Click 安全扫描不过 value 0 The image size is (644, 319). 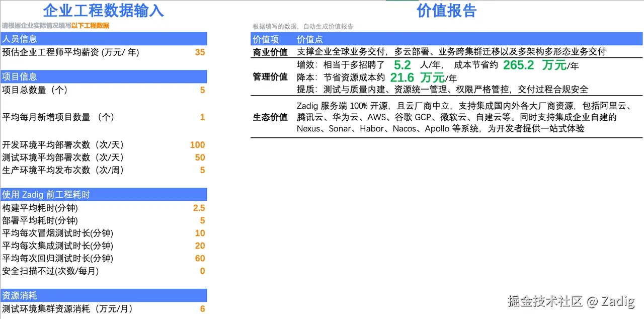pos(203,271)
